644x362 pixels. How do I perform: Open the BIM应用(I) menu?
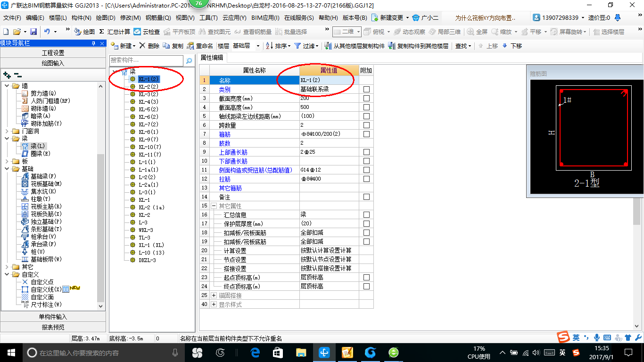click(265, 18)
